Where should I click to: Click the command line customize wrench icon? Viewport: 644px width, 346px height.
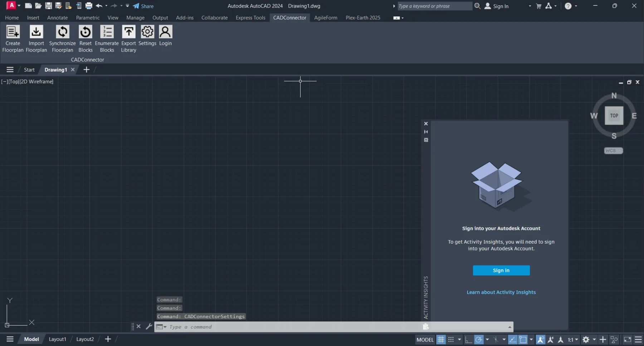coord(149,327)
